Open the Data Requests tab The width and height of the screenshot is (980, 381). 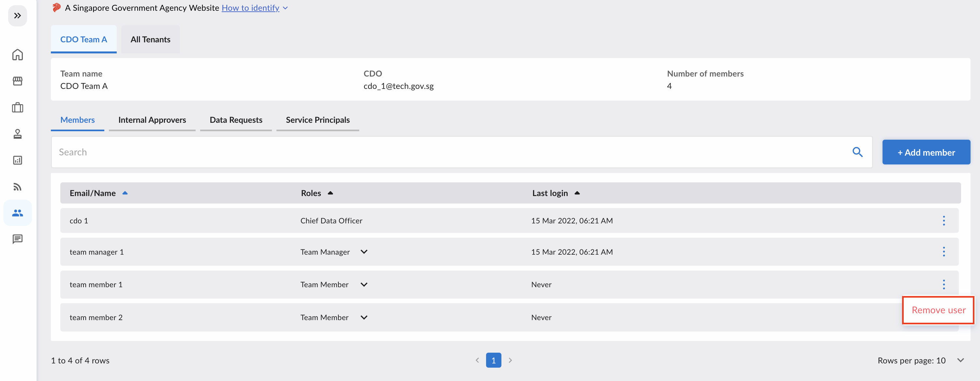coord(236,120)
